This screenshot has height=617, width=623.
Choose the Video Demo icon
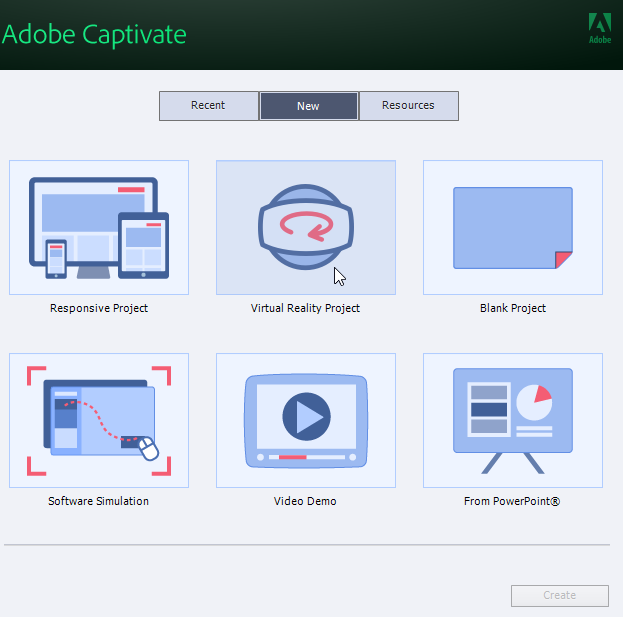coord(306,420)
